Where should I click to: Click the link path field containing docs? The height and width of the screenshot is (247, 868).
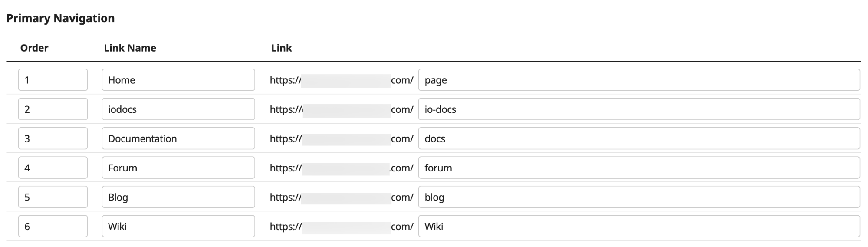(x=639, y=138)
